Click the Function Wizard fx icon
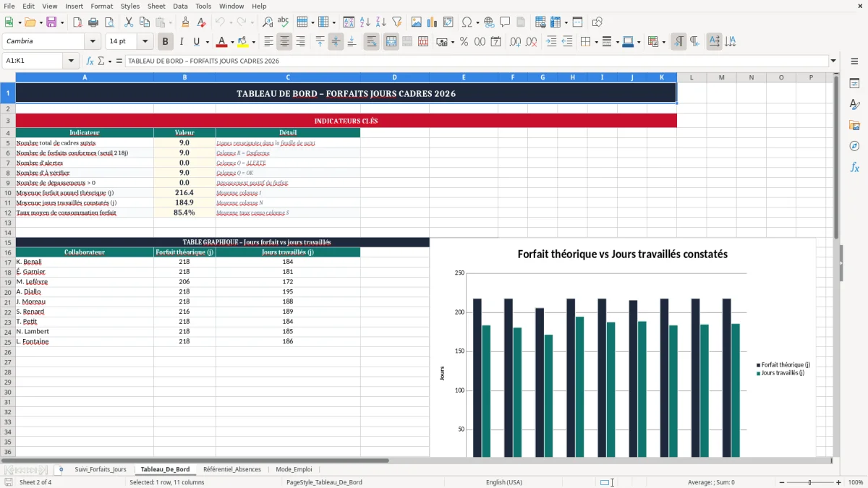This screenshot has width=868, height=488. click(90, 61)
